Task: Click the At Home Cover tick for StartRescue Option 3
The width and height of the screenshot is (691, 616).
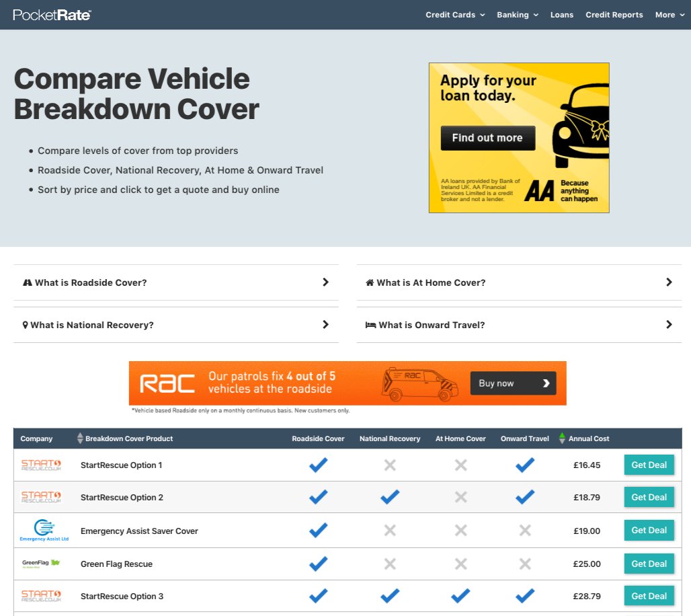Action: pos(460,596)
